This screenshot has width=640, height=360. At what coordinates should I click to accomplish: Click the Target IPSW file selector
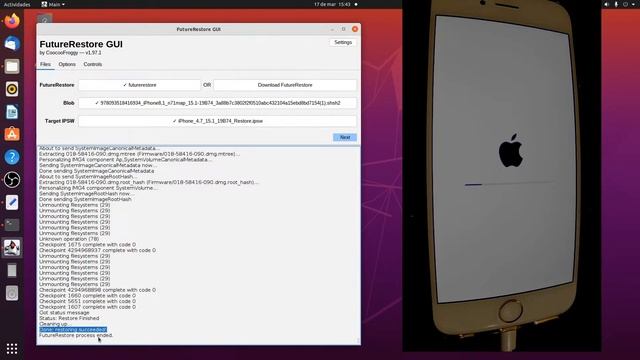pyautogui.click(x=218, y=121)
